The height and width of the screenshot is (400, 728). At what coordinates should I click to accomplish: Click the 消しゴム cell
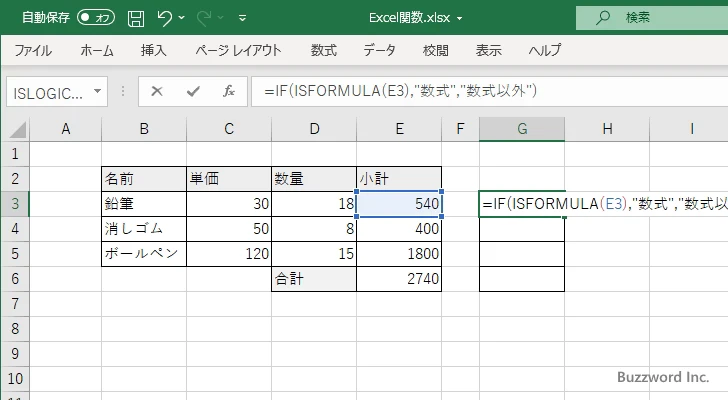(x=144, y=229)
